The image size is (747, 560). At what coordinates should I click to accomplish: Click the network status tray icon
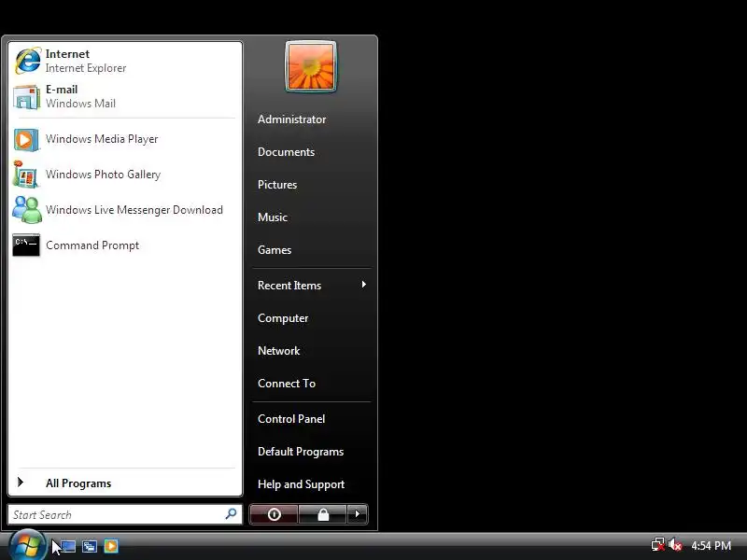(x=658, y=545)
